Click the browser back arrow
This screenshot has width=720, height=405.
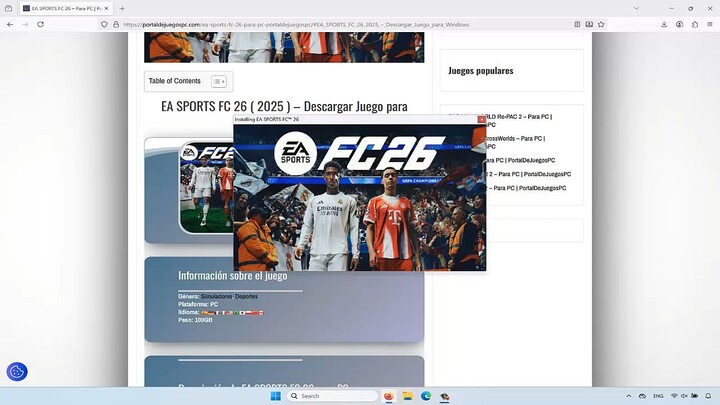10,24
